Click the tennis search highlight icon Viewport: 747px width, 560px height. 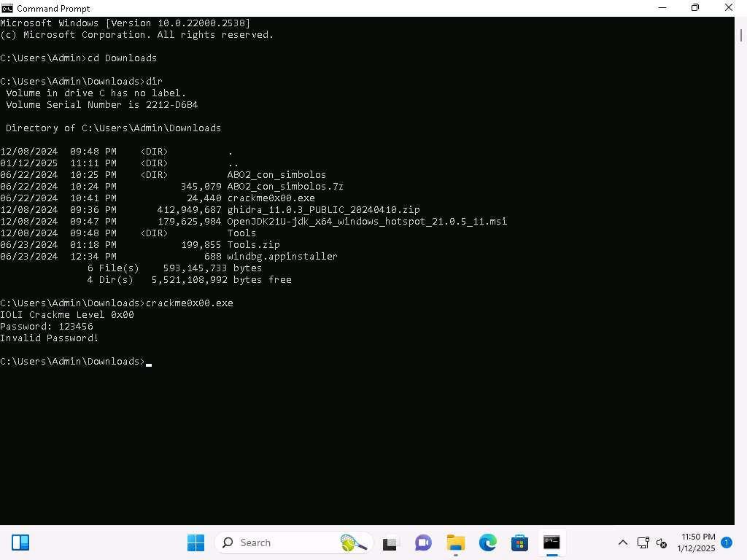[x=353, y=542]
